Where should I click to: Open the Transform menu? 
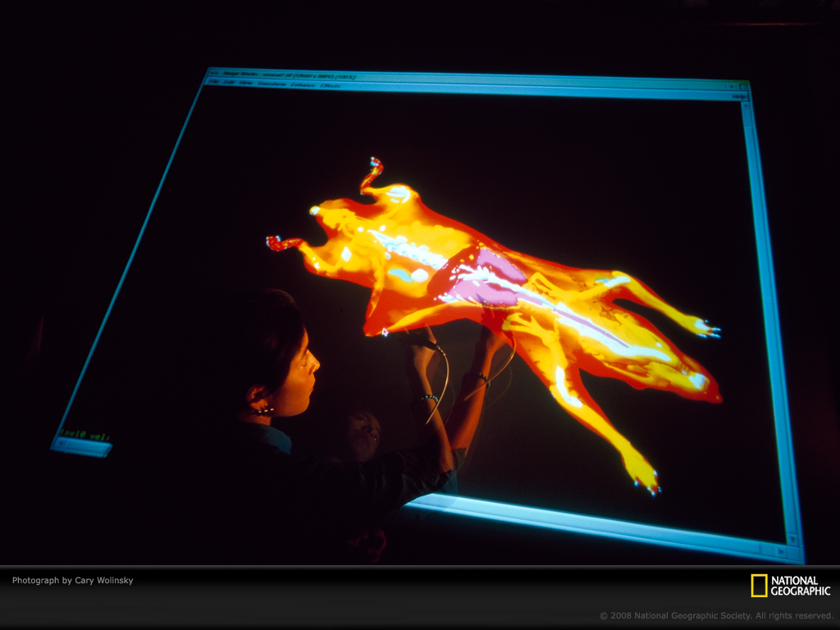(x=271, y=84)
